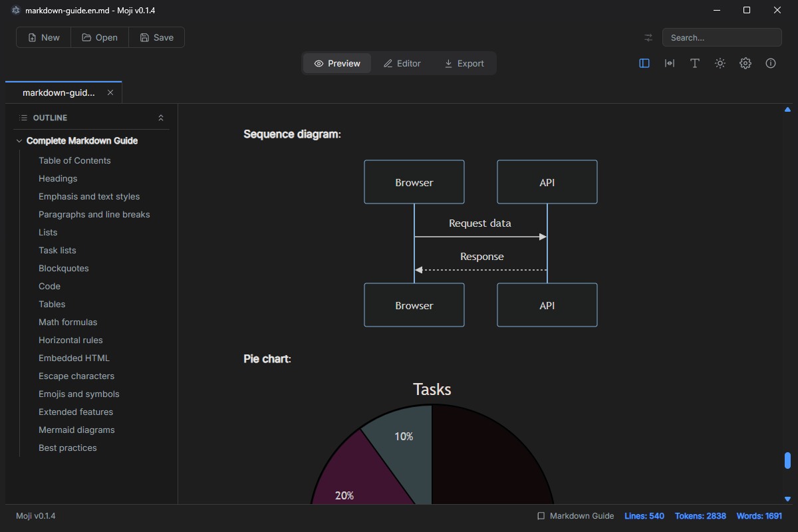798x532 pixels.
Task: Click the Response arrow label
Action: click(482, 257)
